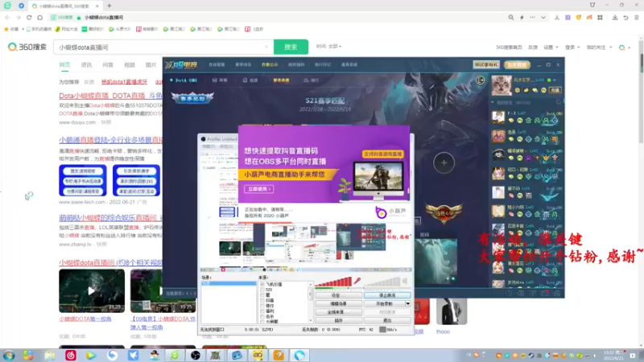Click the Windows Start button on the taskbar

(9, 355)
